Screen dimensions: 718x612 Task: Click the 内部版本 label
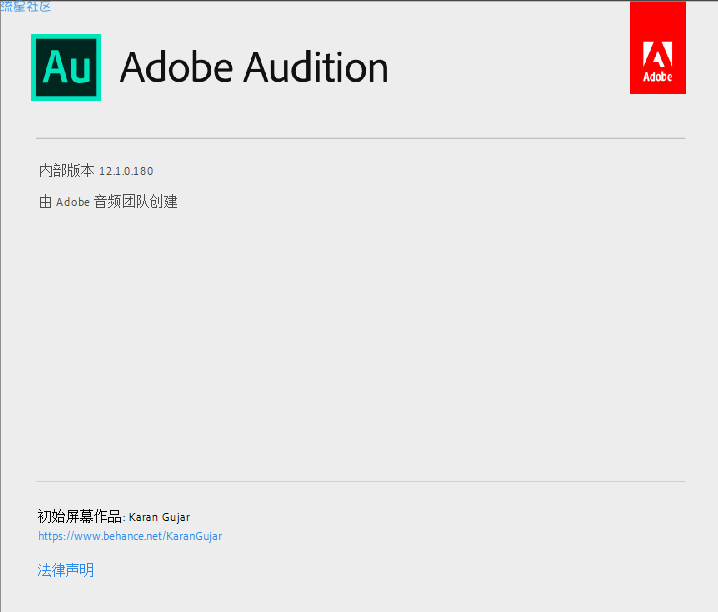[66, 170]
